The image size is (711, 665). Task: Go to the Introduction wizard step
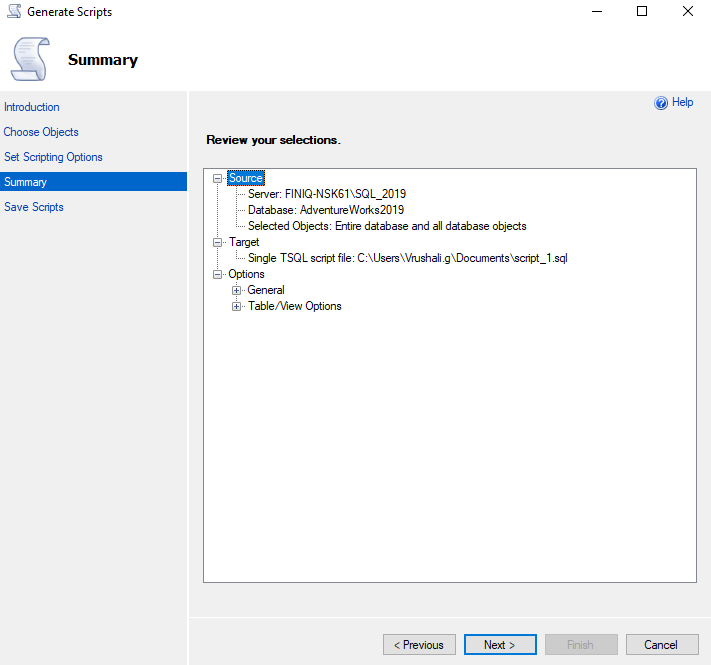[x=32, y=107]
